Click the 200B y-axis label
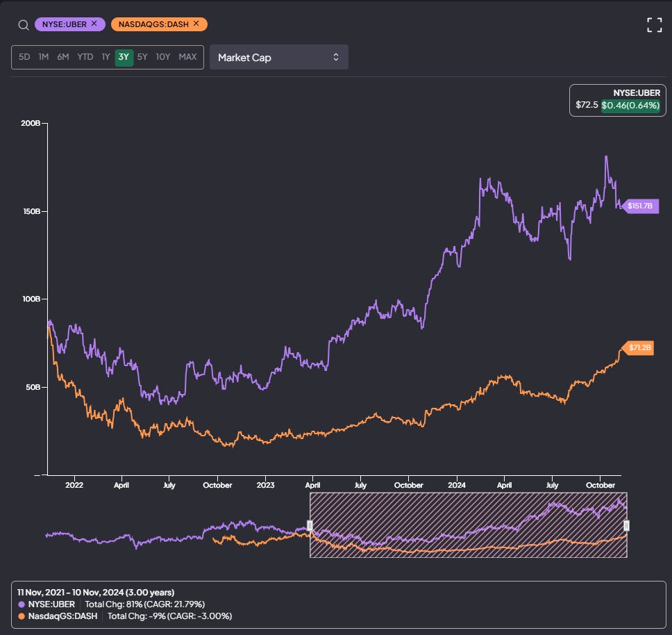Image resolution: width=672 pixels, height=635 pixels. (31, 124)
